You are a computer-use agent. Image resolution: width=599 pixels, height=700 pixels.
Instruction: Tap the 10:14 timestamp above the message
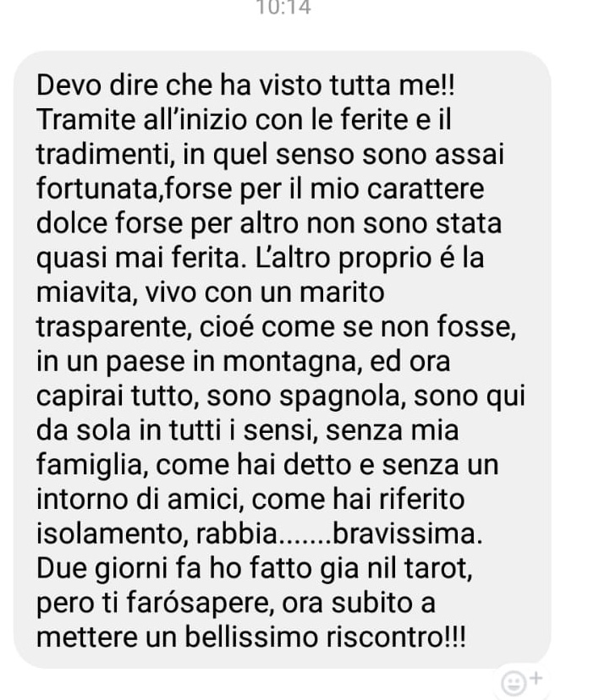pyautogui.click(x=283, y=8)
